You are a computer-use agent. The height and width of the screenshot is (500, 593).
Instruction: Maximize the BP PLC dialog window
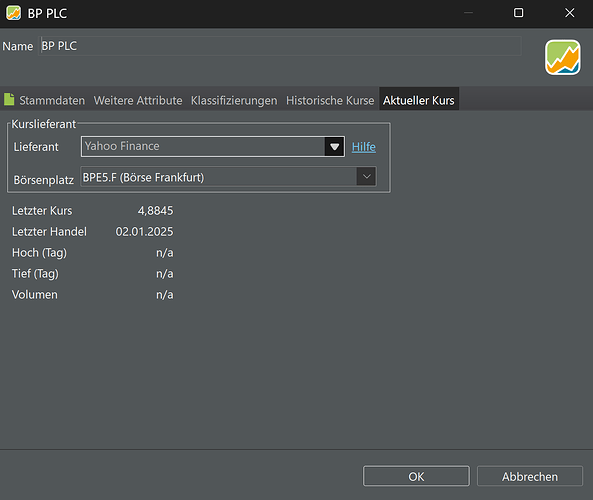coord(518,13)
